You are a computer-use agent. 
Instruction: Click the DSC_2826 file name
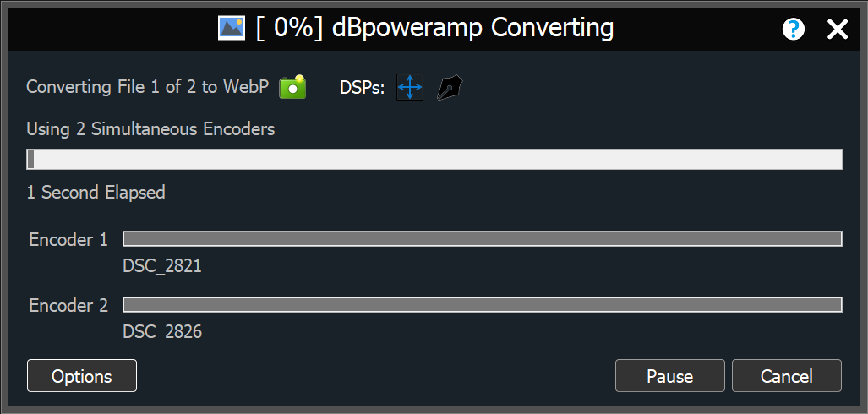coord(162,331)
